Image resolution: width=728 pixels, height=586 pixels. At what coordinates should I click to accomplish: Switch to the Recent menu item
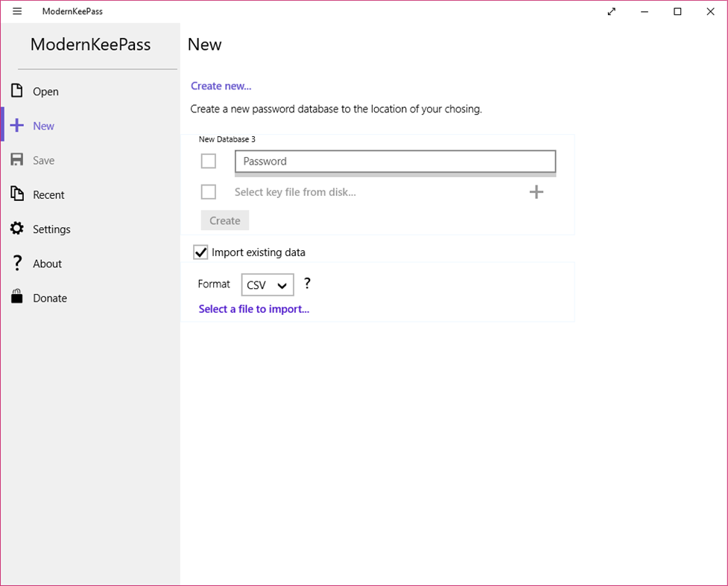(x=47, y=194)
